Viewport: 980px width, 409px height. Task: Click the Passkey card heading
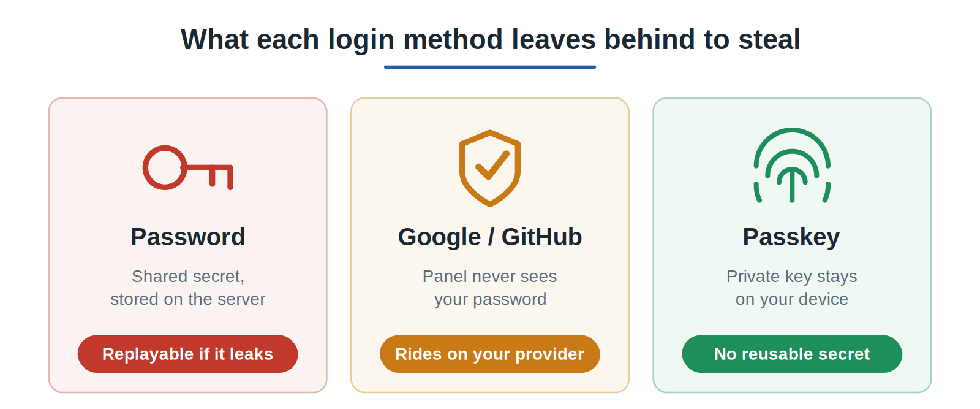pos(791,237)
